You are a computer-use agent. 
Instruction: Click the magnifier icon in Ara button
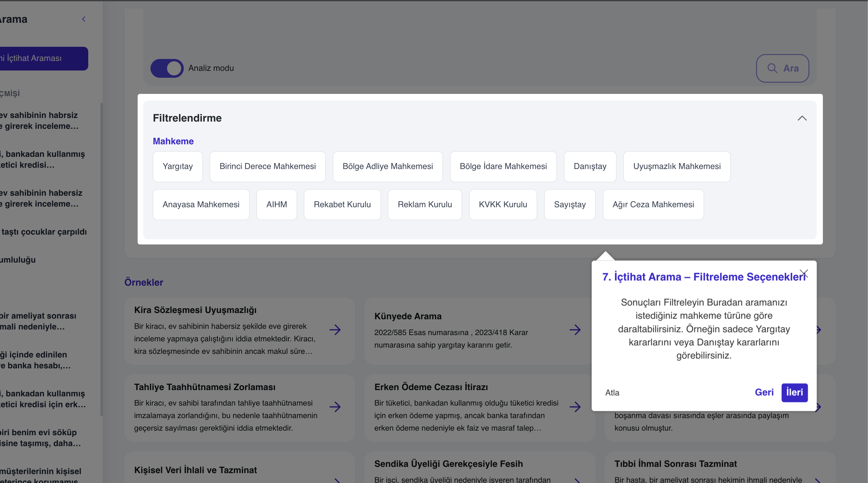pos(772,68)
